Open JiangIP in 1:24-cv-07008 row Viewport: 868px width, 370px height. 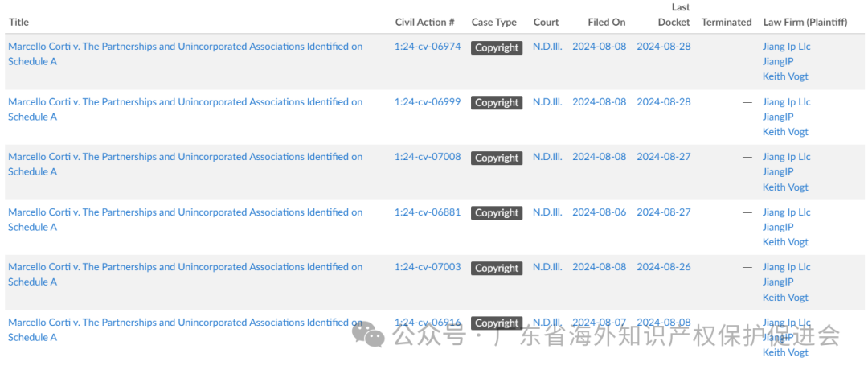coord(778,171)
